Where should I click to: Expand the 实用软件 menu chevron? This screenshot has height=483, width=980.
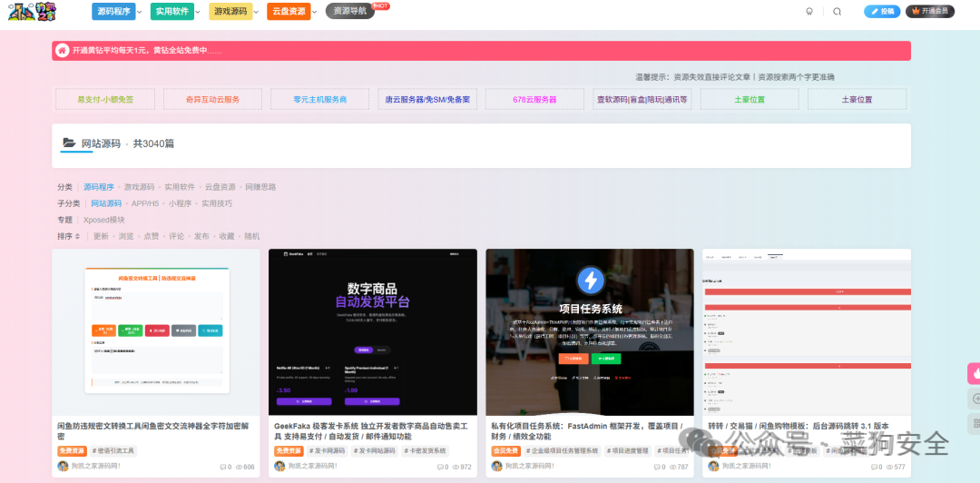point(198,12)
